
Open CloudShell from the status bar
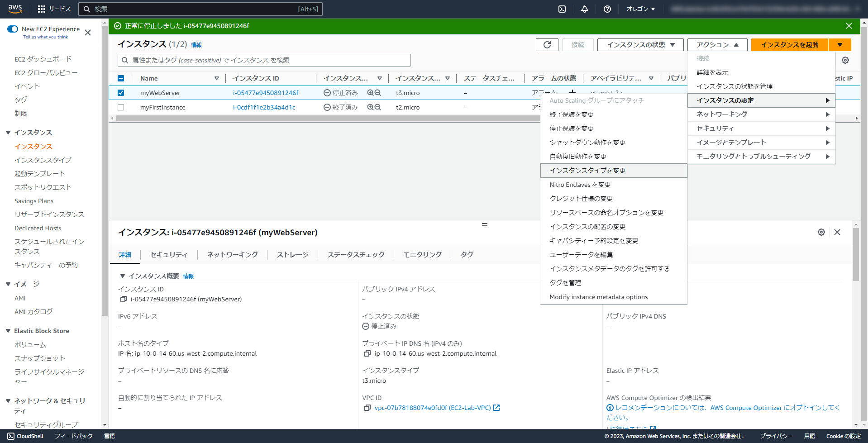point(26,436)
